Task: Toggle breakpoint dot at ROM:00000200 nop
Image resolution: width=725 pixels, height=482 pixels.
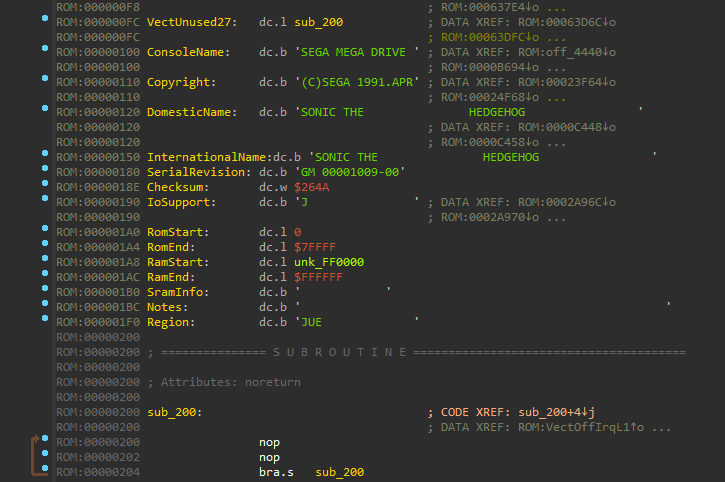Action: (45, 438)
